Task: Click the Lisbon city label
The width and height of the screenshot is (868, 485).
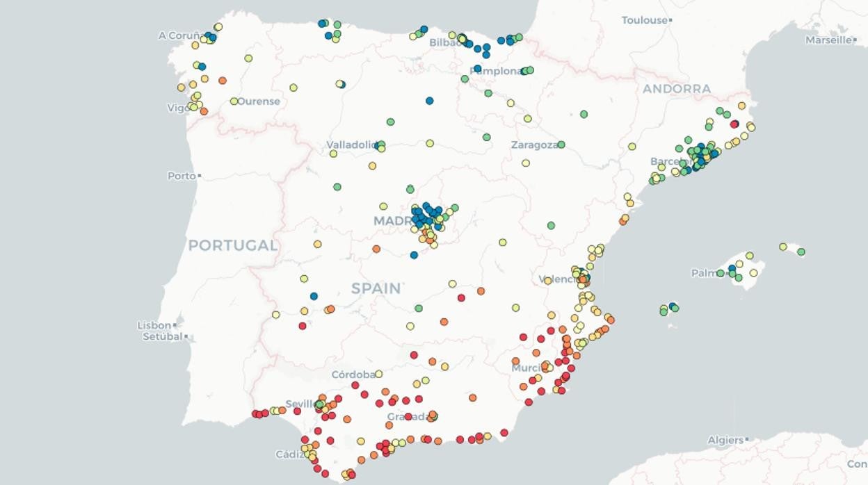Action: pyautogui.click(x=154, y=325)
